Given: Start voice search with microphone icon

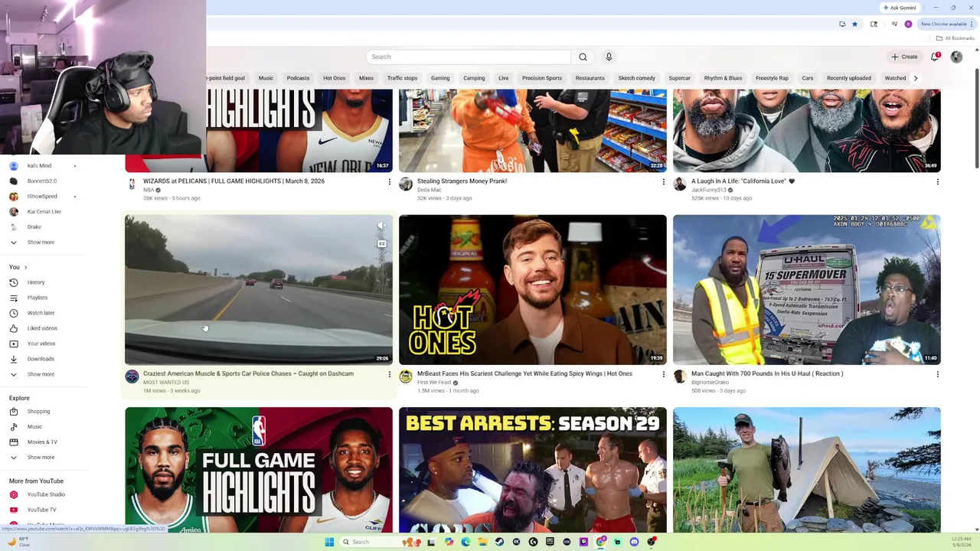Looking at the screenshot, I should point(609,57).
